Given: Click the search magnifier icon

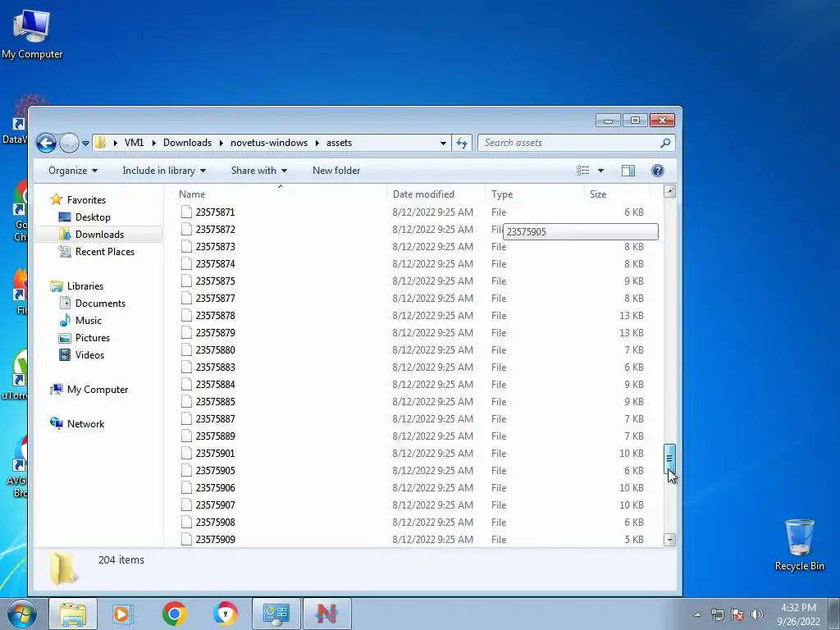Looking at the screenshot, I should [664, 143].
